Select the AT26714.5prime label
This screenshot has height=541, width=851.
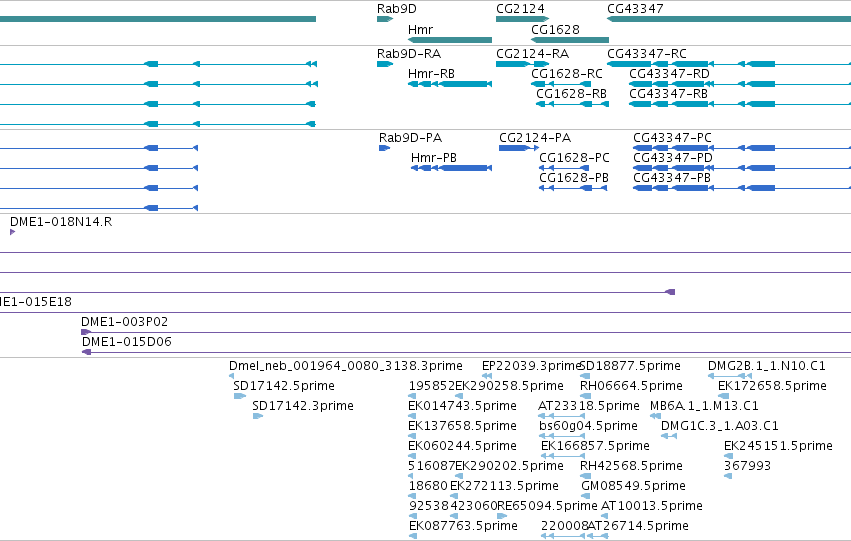click(x=638, y=526)
